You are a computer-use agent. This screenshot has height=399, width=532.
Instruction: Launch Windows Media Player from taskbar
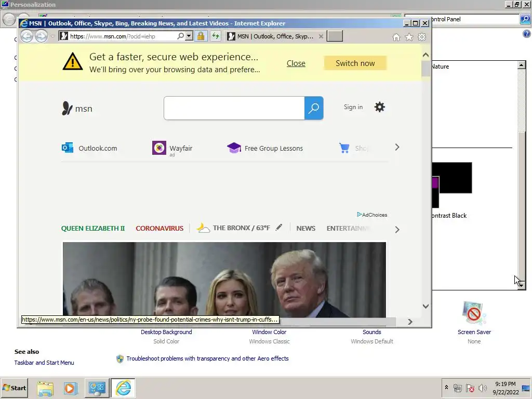71,388
